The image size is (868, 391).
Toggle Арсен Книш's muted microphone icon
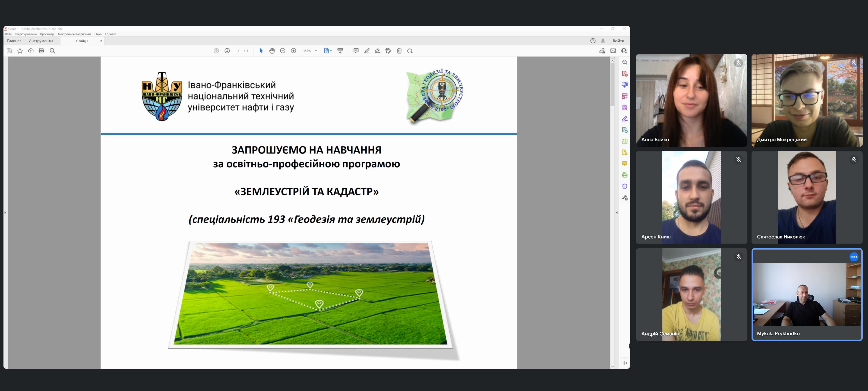click(739, 160)
